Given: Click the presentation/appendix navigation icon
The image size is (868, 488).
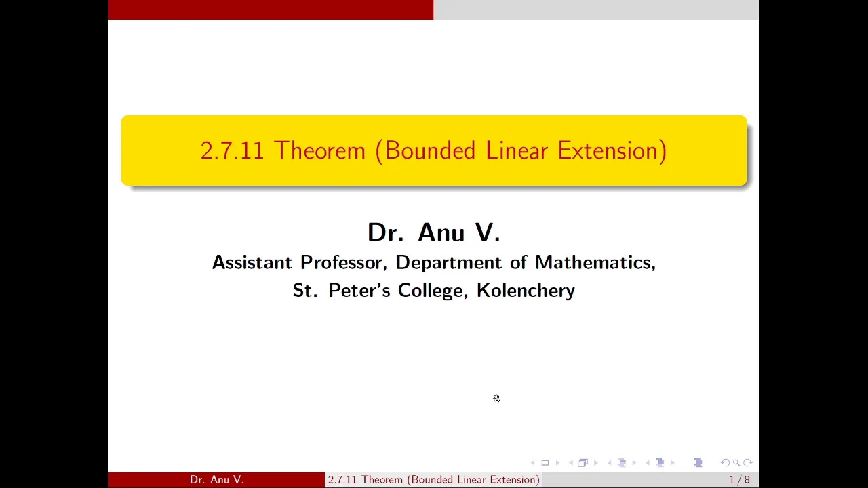Looking at the screenshot, I should coord(698,463).
